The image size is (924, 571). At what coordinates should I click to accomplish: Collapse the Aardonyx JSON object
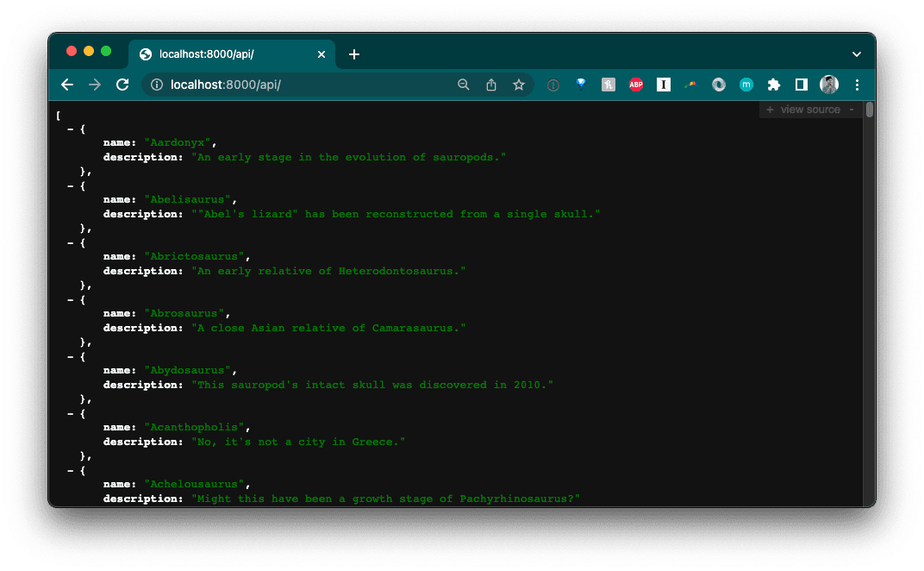pos(70,129)
